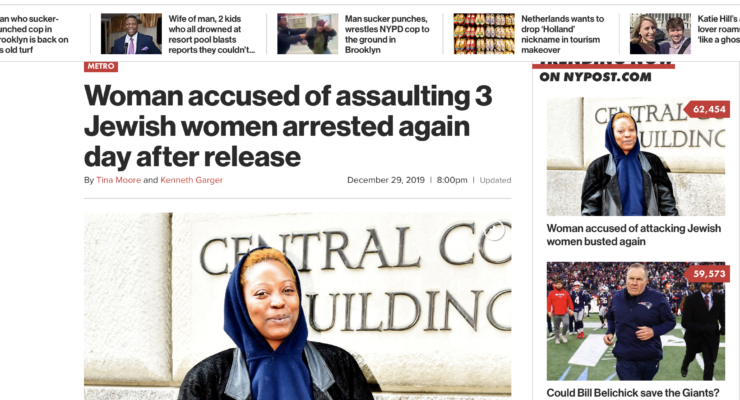This screenshot has width=740, height=400.
Task: Click the Belichick football field thumbnail
Action: pyautogui.click(x=636, y=321)
